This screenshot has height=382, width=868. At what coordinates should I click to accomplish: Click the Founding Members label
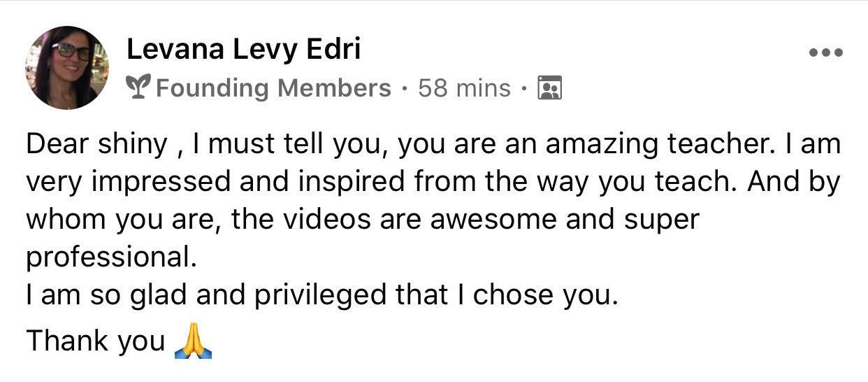[273, 88]
